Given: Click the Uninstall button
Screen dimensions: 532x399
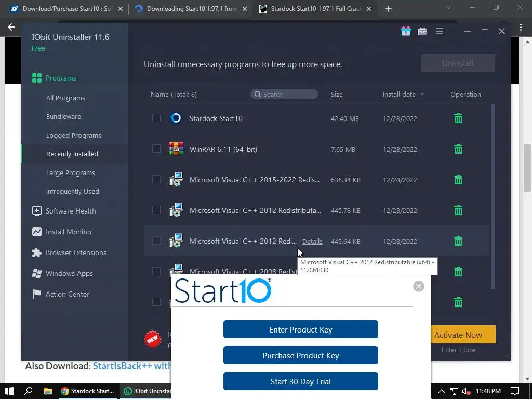Looking at the screenshot, I should (x=458, y=63).
